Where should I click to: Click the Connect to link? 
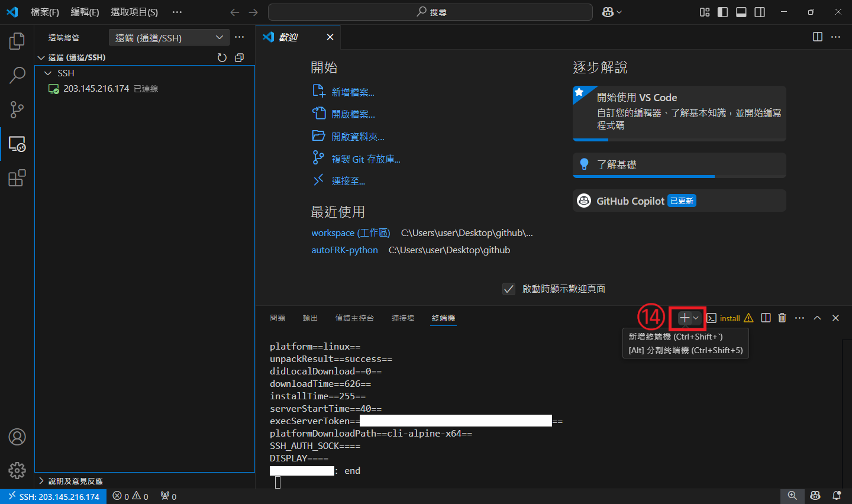click(348, 181)
